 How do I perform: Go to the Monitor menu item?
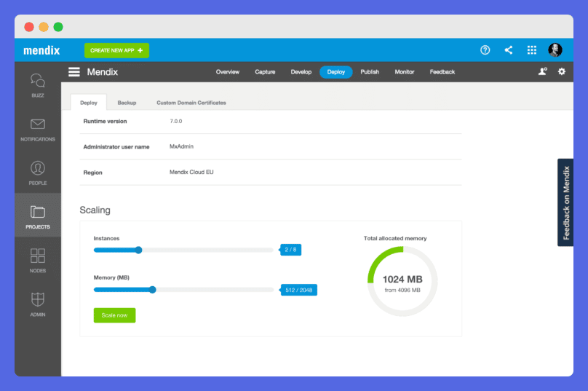[405, 71]
